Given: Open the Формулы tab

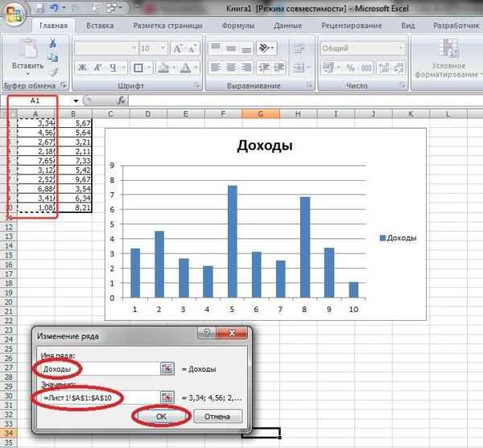Looking at the screenshot, I should (238, 26).
